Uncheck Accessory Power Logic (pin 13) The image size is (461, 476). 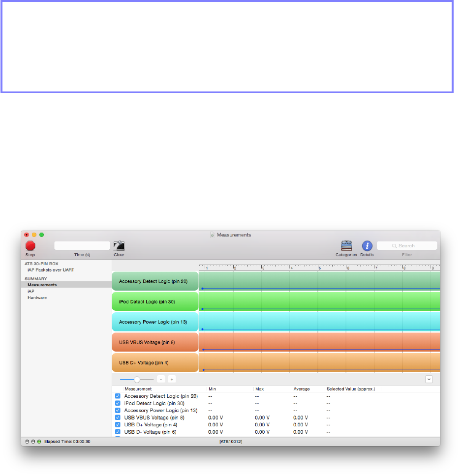(x=118, y=411)
